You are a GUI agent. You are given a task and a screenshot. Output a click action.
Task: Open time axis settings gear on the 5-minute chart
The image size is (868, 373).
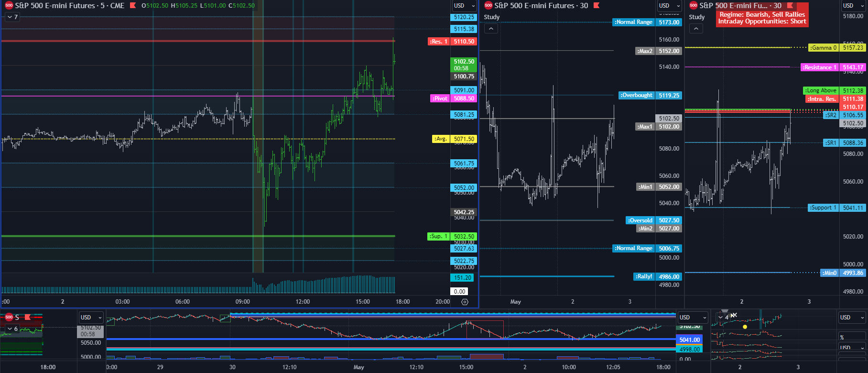point(465,302)
